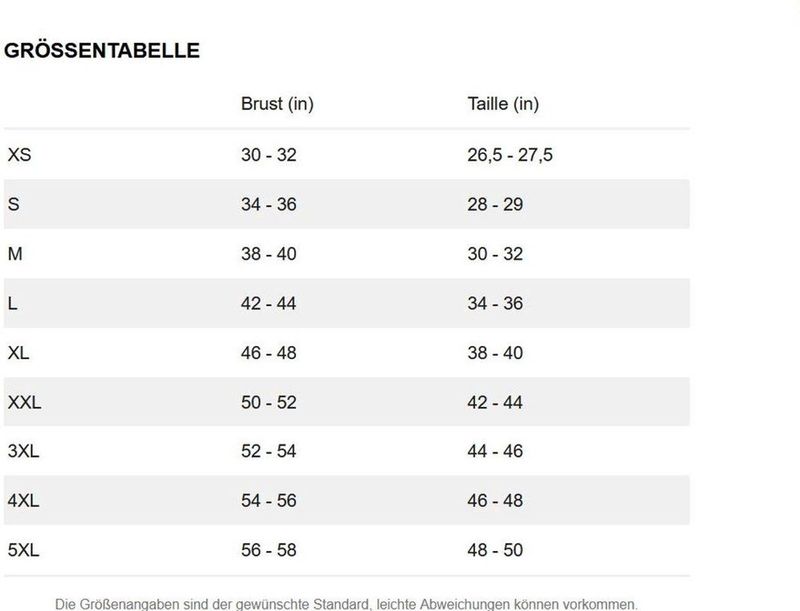
Task: Click the S size row label
Action: coord(13,204)
